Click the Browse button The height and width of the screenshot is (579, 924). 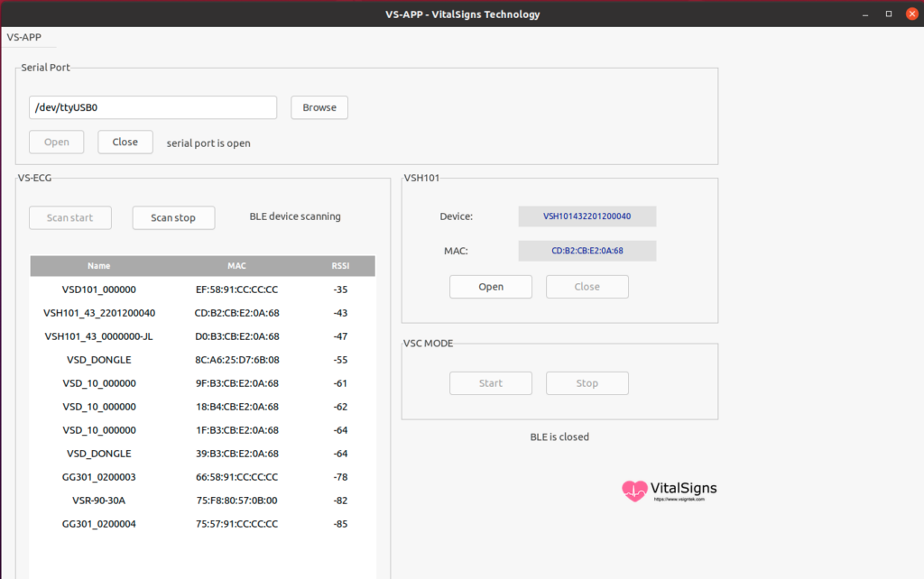coord(319,107)
